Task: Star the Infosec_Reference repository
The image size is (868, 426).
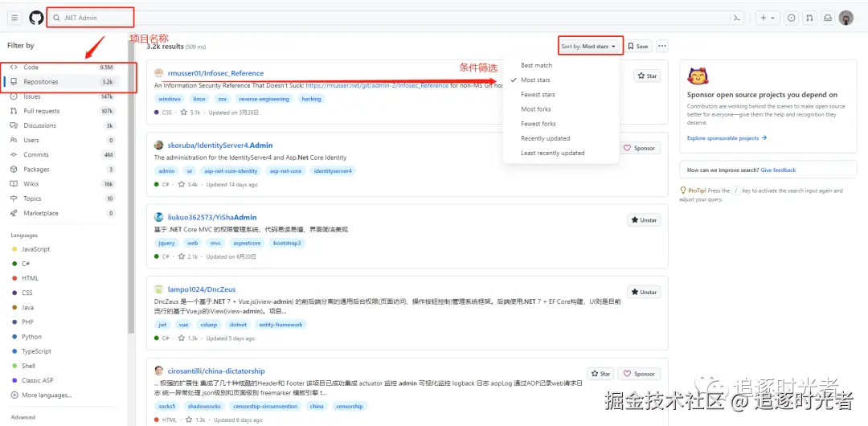Action: click(647, 76)
